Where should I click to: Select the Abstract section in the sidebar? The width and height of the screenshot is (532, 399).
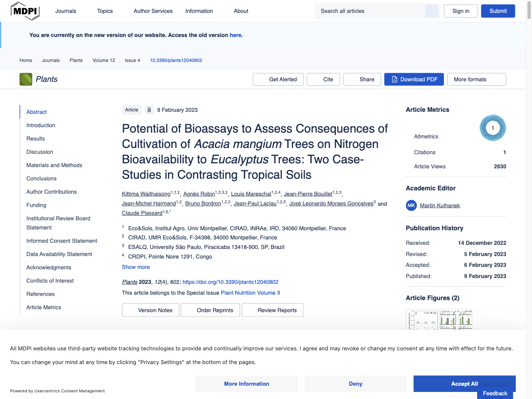(x=36, y=112)
